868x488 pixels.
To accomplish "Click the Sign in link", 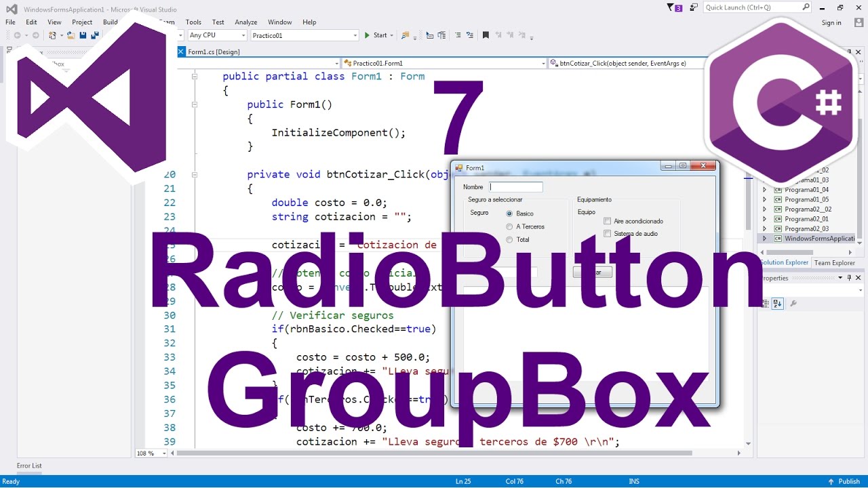I will click(831, 23).
